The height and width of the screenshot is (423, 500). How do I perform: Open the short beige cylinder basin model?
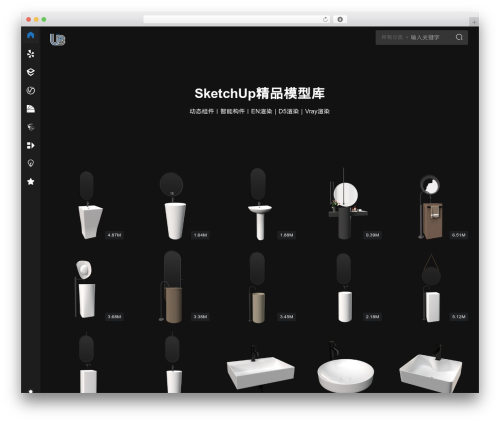pyautogui.click(x=257, y=288)
